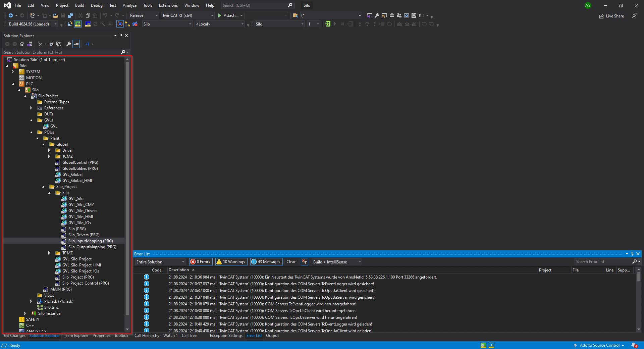Open Properties wrench in Solution Explorer toolbar
This screenshot has width=644, height=349.
tap(69, 44)
